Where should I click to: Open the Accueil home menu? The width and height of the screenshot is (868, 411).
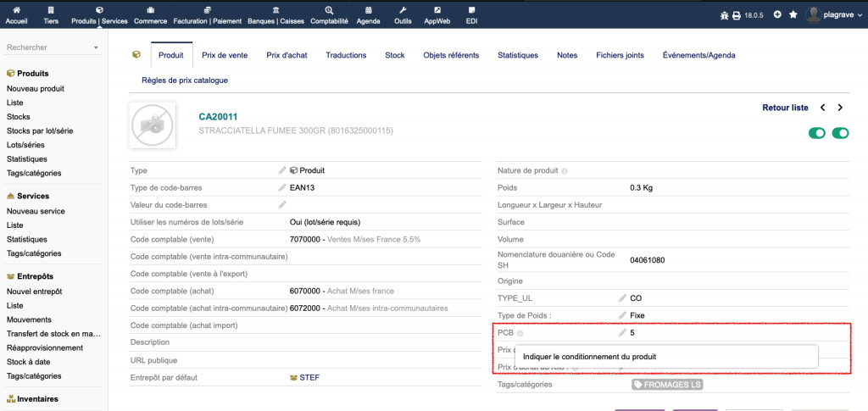pos(16,15)
